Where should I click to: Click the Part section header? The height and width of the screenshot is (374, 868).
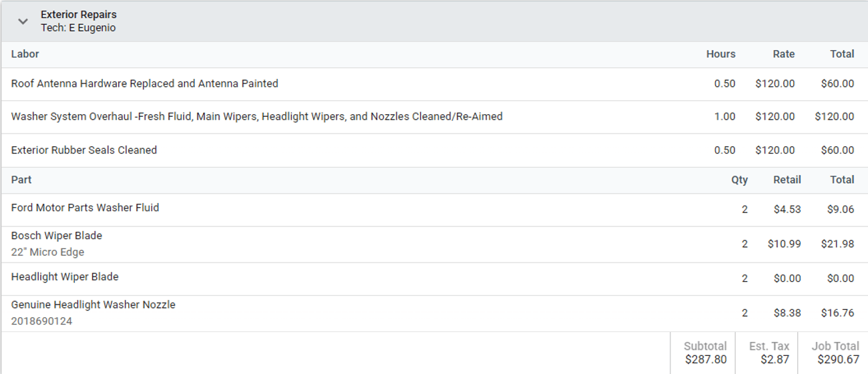21,180
